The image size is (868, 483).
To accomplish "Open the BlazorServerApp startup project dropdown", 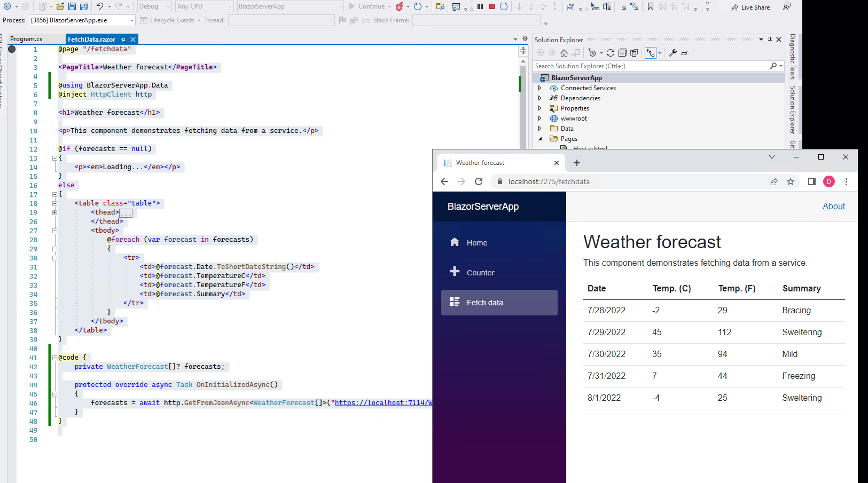I will click(x=290, y=6).
